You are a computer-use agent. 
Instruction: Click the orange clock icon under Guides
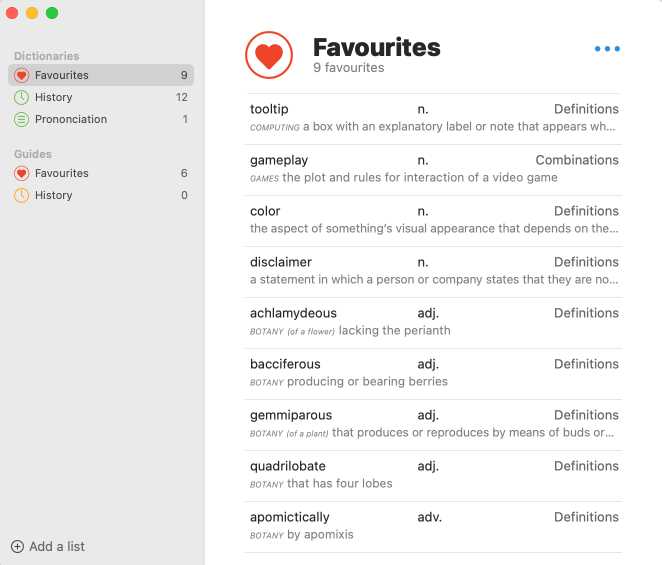(x=22, y=195)
